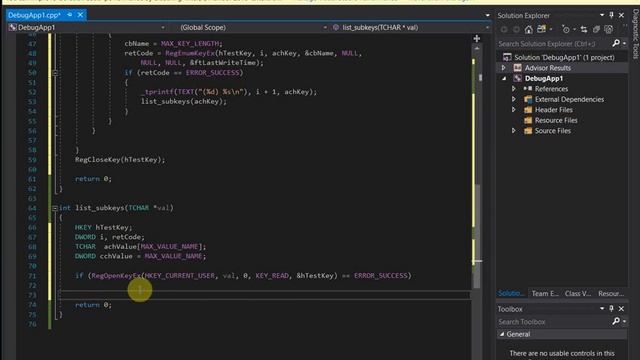Viewport: 640px width, 360px height.
Task: Click 'list_subkeys(achKey);' call on line 53
Action: [184, 101]
